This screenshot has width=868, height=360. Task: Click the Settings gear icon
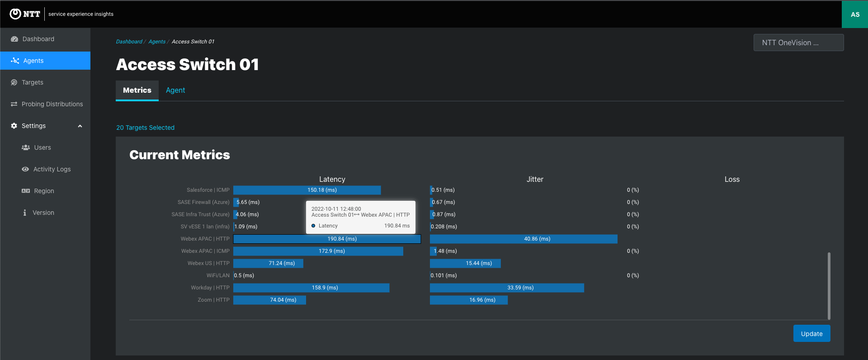tap(14, 126)
